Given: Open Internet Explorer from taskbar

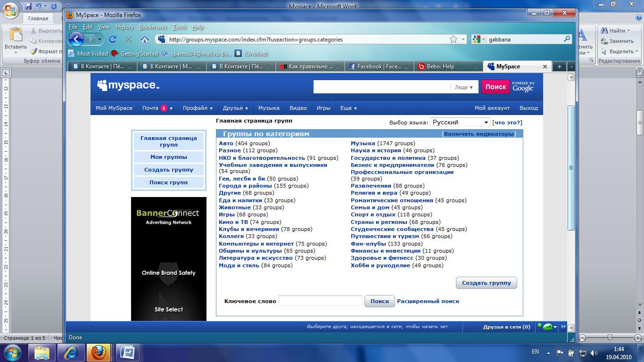Looking at the screenshot, I should 71,352.
